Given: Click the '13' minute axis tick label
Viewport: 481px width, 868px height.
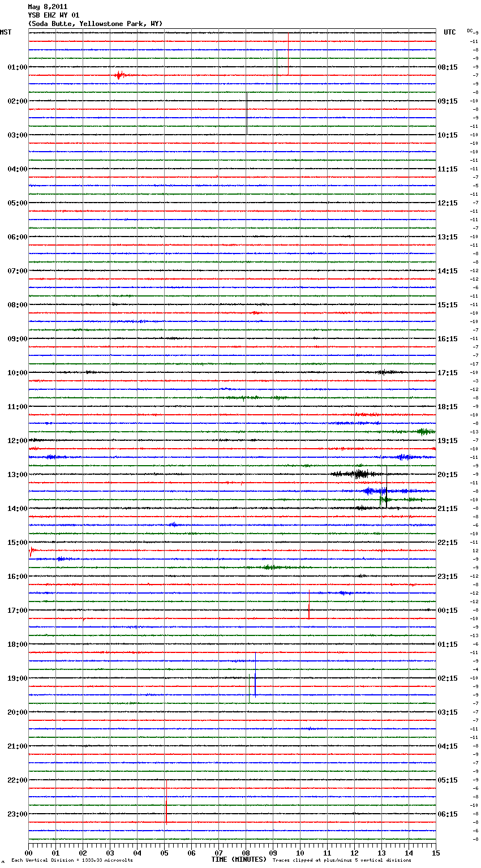Looking at the screenshot, I should (381, 852).
